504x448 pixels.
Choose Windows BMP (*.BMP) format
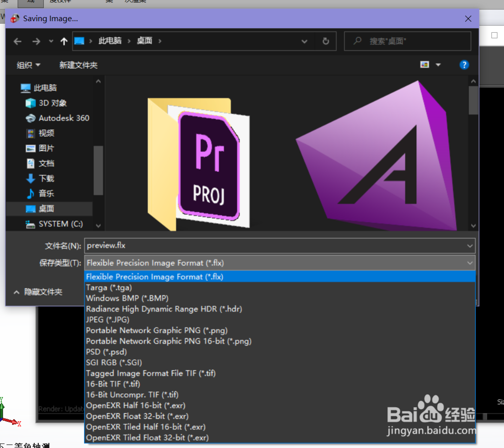280,298
